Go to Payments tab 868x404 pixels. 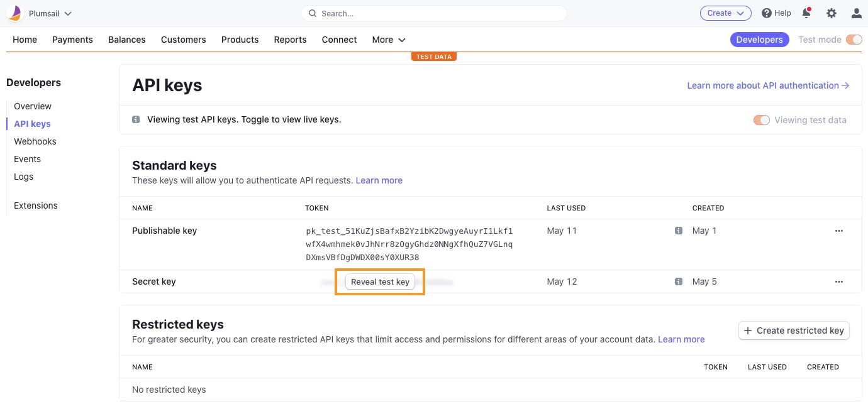click(x=72, y=40)
